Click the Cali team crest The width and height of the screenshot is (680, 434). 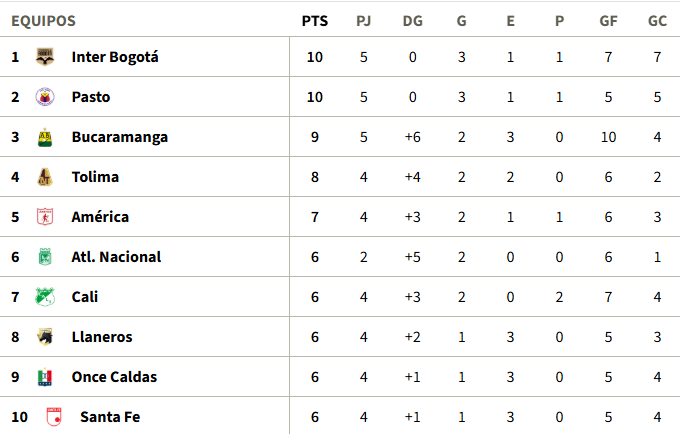tap(44, 297)
